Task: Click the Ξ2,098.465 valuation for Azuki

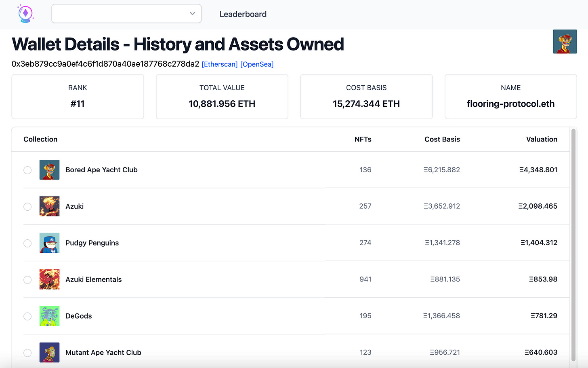Action: (x=538, y=206)
